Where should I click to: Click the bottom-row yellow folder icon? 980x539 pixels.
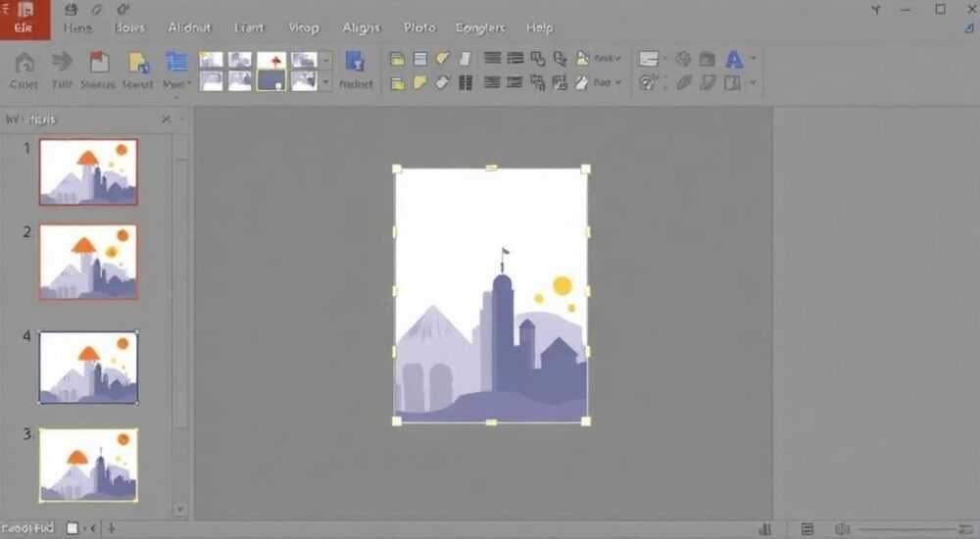click(x=397, y=83)
